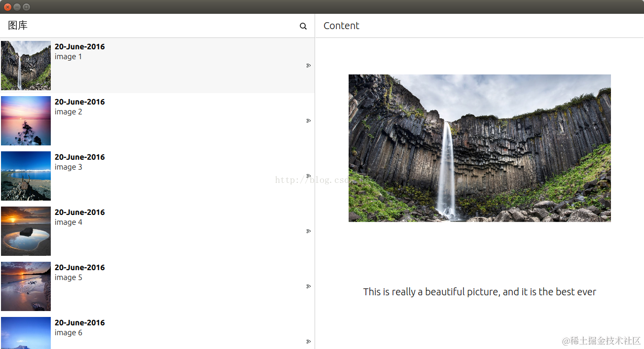This screenshot has width=644, height=349.
Task: Click the 20-June-2016 title above image 4
Action: point(80,212)
